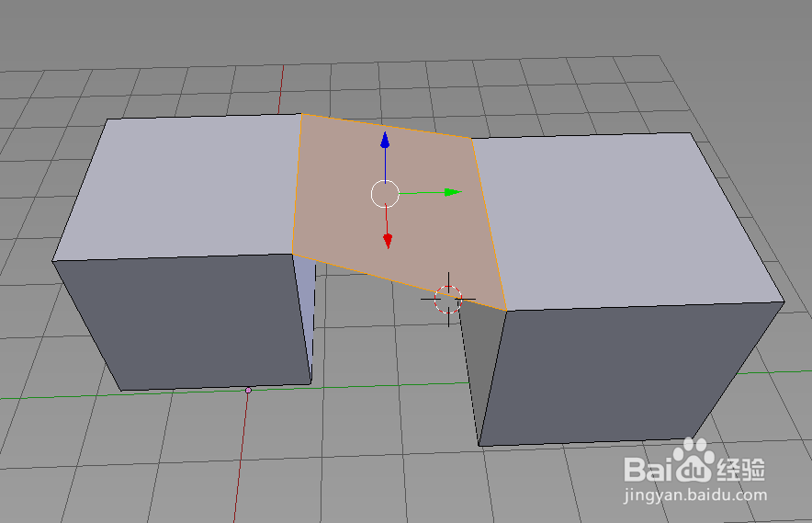Image resolution: width=812 pixels, height=523 pixels.
Task: Click the pink object origin dot
Action: tap(248, 390)
